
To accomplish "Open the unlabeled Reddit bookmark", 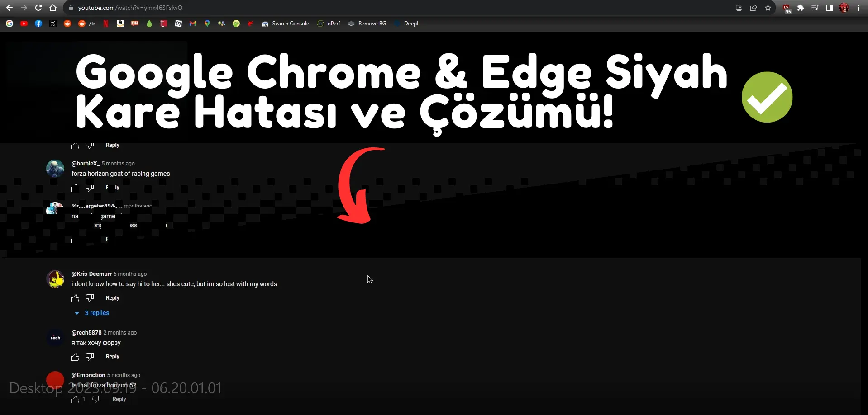I will pos(67,24).
